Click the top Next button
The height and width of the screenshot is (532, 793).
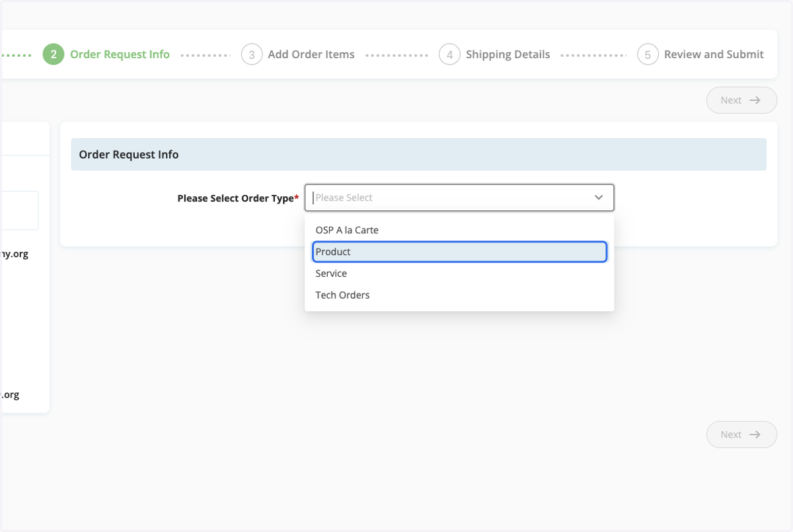tap(741, 100)
